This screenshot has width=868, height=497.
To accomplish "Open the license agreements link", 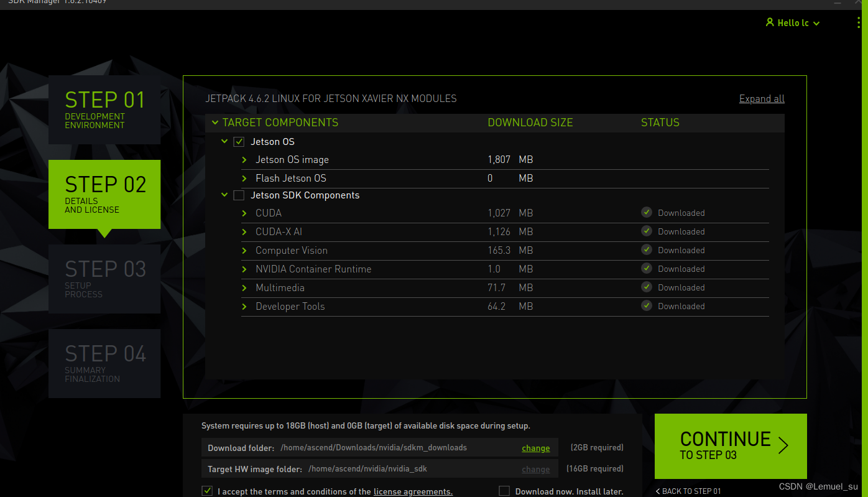I will [x=413, y=491].
